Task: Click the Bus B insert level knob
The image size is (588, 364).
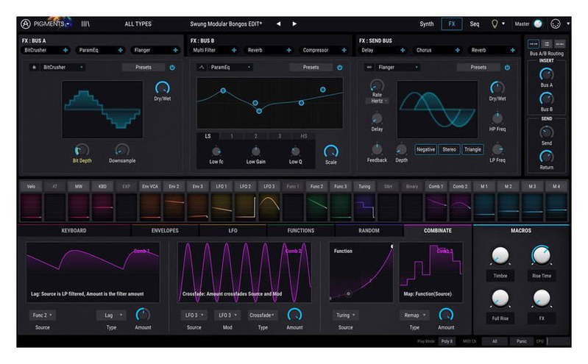Action: [546, 99]
